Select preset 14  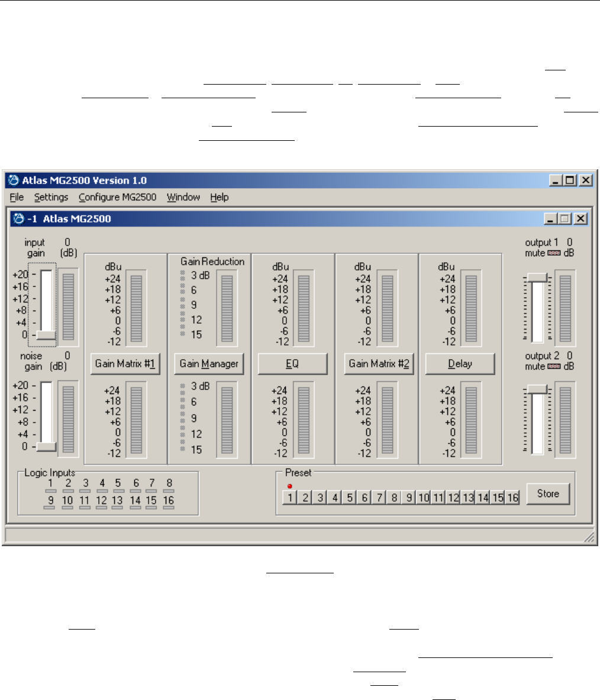[483, 497]
